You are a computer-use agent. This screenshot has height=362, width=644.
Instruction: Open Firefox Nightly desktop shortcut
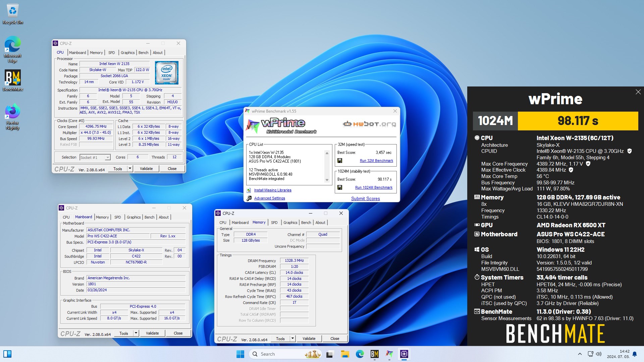pos(13,117)
